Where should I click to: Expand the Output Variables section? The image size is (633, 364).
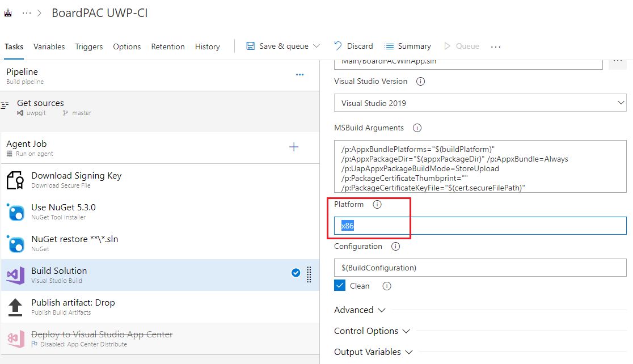click(x=373, y=352)
